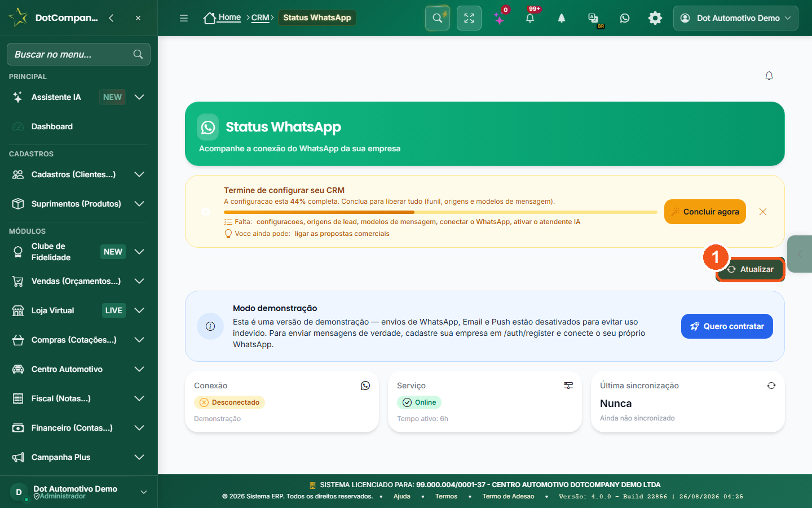Screen dimensions: 812x508
Task: Open notifications bell with 99+ badge
Action: click(530, 18)
